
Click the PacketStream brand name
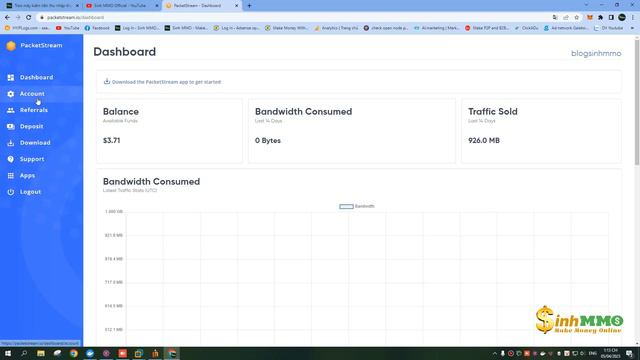41,45
